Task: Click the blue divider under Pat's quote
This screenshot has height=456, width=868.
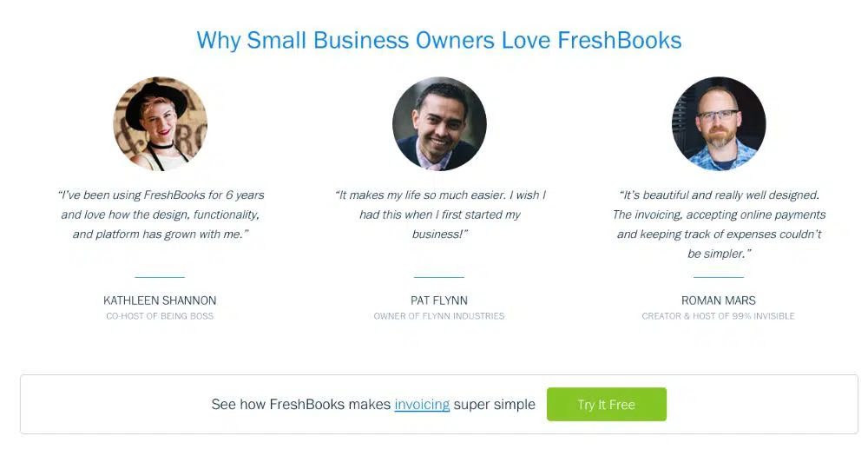Action: pos(439,277)
